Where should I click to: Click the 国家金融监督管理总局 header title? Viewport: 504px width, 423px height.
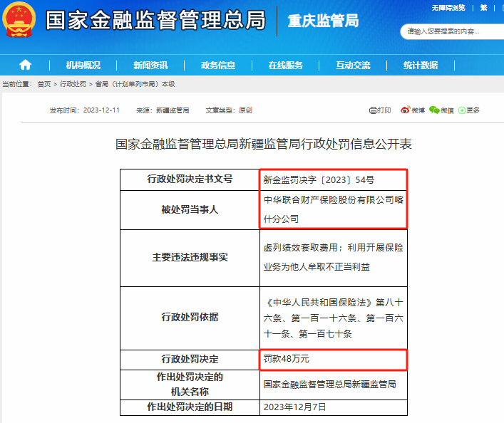pos(155,20)
